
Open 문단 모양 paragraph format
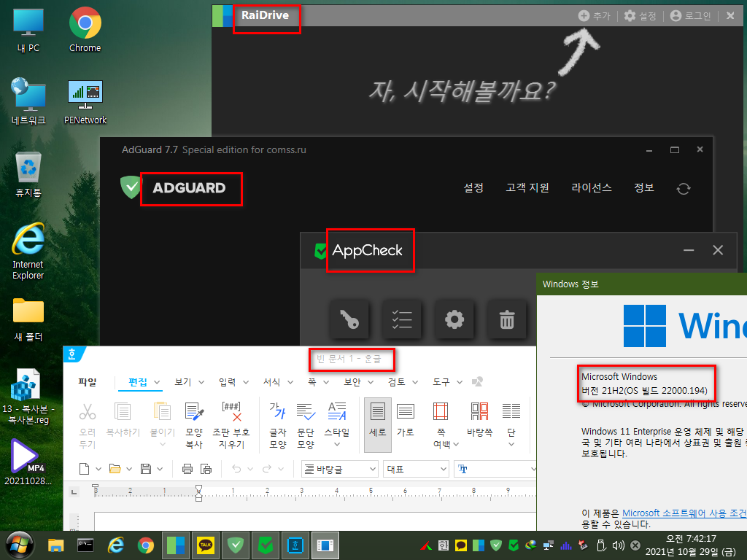(x=306, y=425)
